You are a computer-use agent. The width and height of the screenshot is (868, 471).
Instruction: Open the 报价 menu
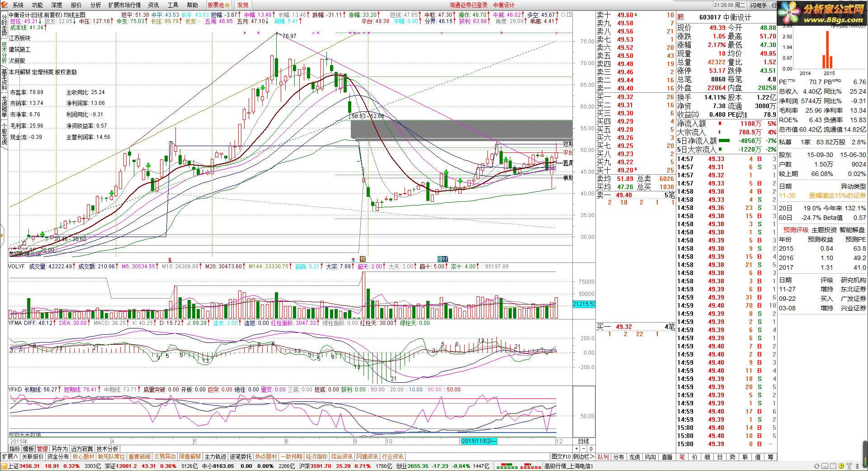pyautogui.click(x=76, y=5)
